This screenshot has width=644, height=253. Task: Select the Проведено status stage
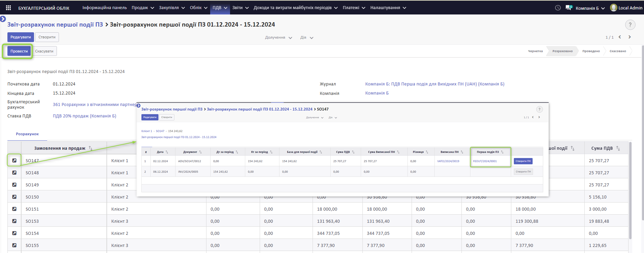pos(591,51)
